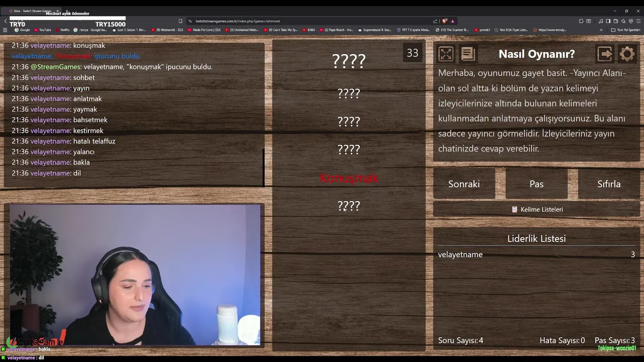Close the Tabu browser tab
This screenshot has height=362, width=644.
(x=57, y=11)
